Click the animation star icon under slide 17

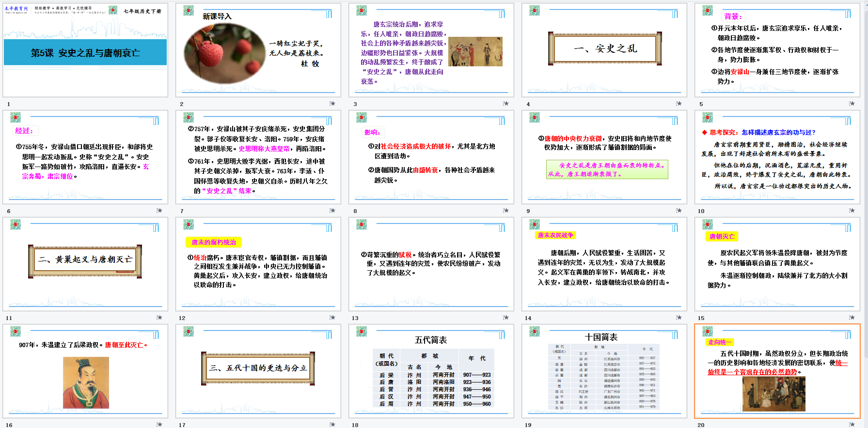point(332,425)
